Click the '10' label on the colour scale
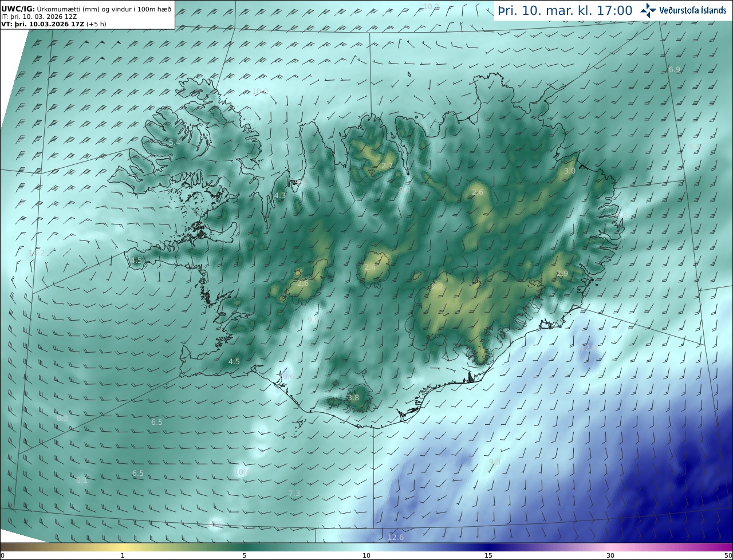This screenshot has width=733, height=560. tap(366, 555)
